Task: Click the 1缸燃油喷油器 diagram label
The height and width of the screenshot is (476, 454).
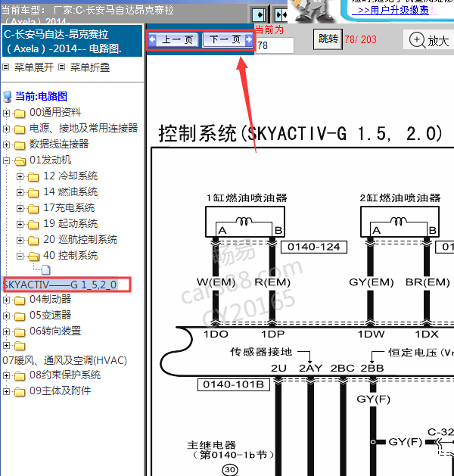Action: (x=247, y=198)
